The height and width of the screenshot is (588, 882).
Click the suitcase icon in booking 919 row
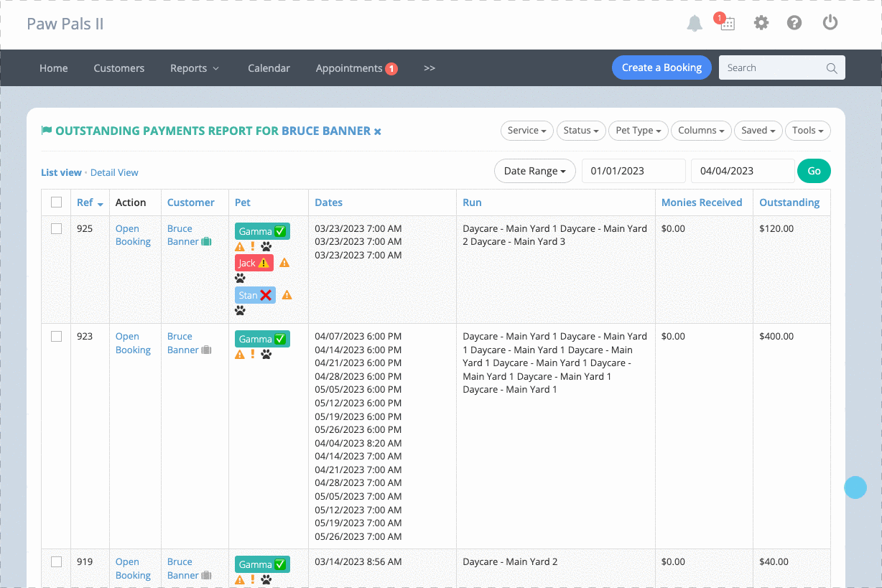click(206, 576)
